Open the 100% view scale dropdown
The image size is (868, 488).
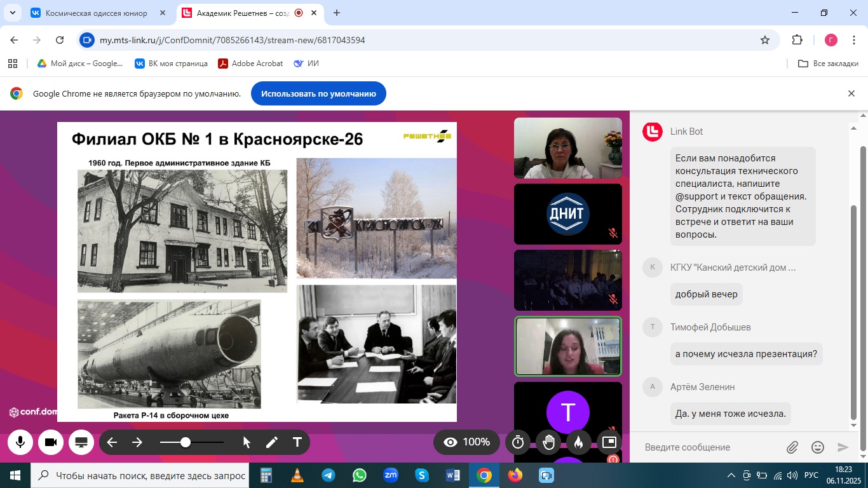point(466,442)
